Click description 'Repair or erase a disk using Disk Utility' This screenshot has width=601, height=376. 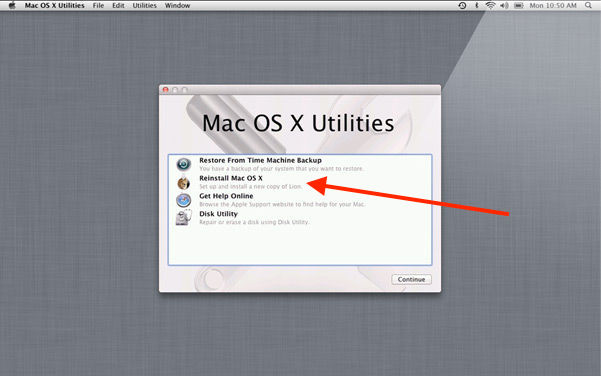click(x=254, y=222)
